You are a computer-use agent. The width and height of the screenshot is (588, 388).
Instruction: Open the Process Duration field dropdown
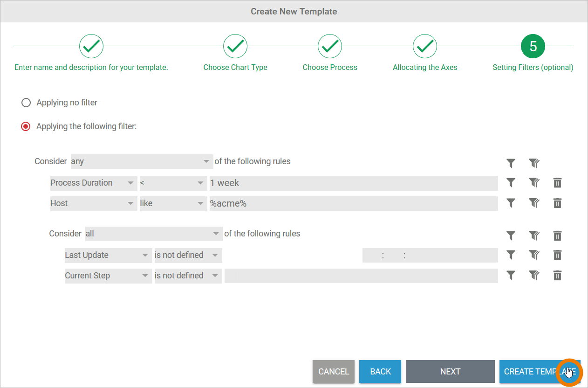[93, 183]
